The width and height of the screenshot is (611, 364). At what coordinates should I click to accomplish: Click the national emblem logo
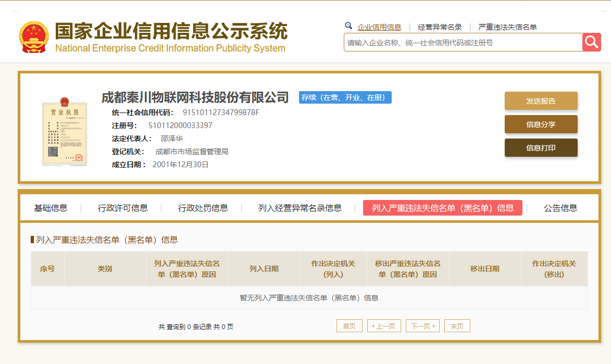click(x=34, y=37)
